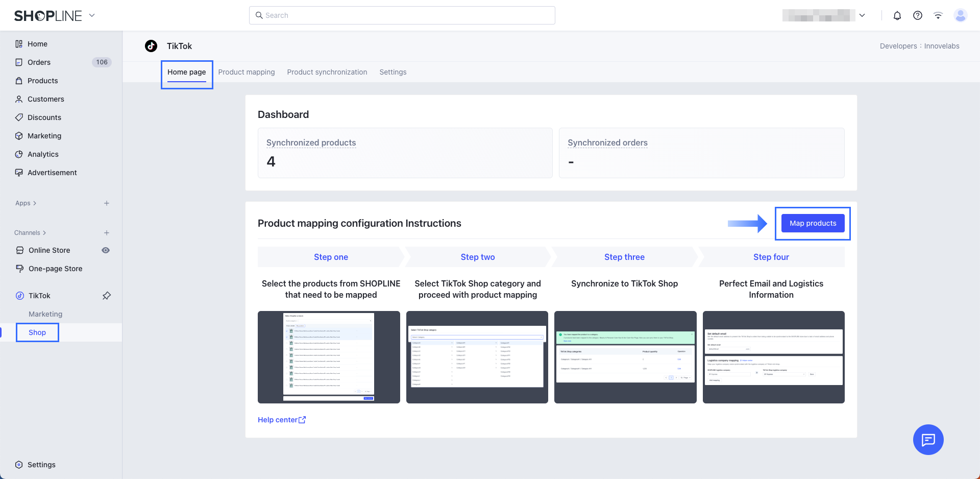Click the Advertisement sidebar icon
The height and width of the screenshot is (479, 980).
tap(19, 173)
